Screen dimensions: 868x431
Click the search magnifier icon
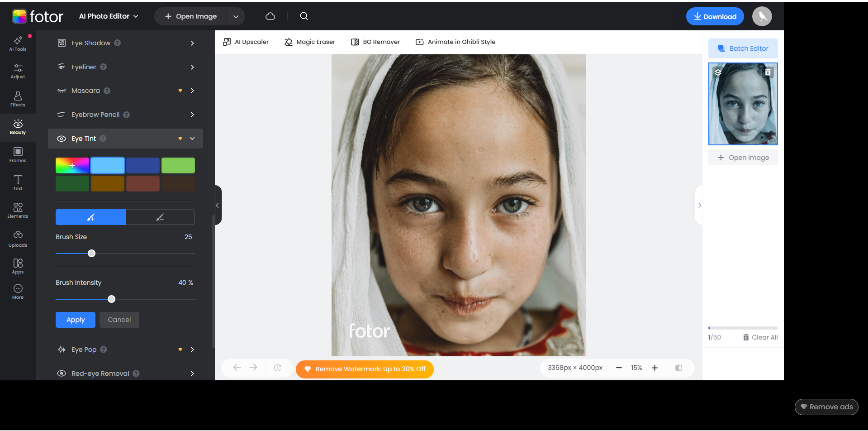[x=304, y=16]
